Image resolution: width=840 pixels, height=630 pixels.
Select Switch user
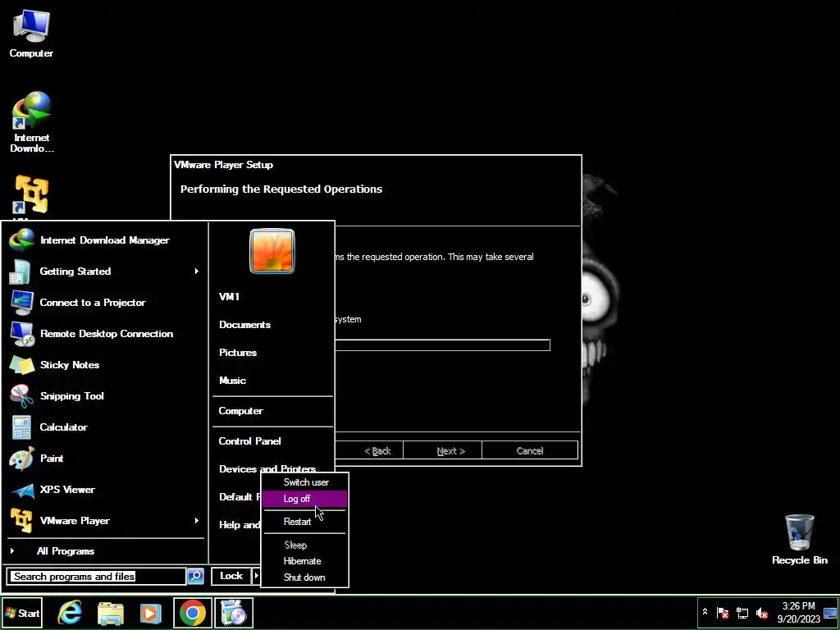click(x=305, y=482)
